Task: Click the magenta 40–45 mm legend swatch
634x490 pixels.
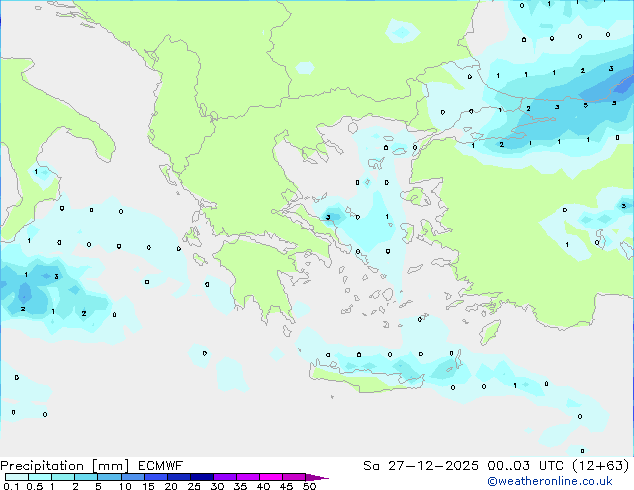Action: 271,477
